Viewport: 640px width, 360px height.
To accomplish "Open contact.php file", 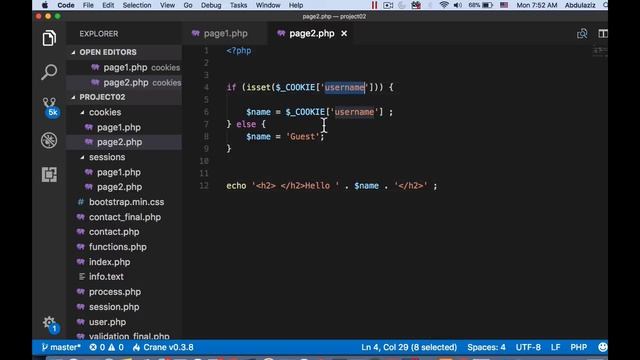I will [x=124, y=232].
